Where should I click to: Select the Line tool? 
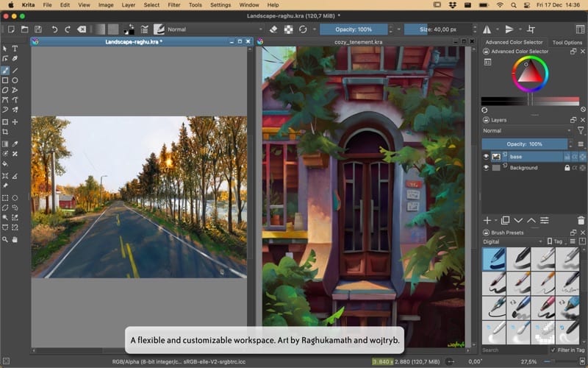click(15, 70)
